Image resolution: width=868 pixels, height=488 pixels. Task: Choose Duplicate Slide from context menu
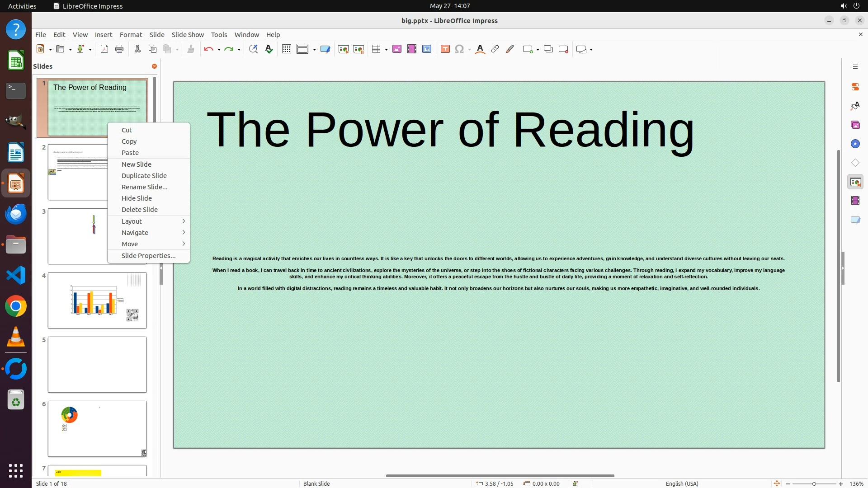pos(144,176)
